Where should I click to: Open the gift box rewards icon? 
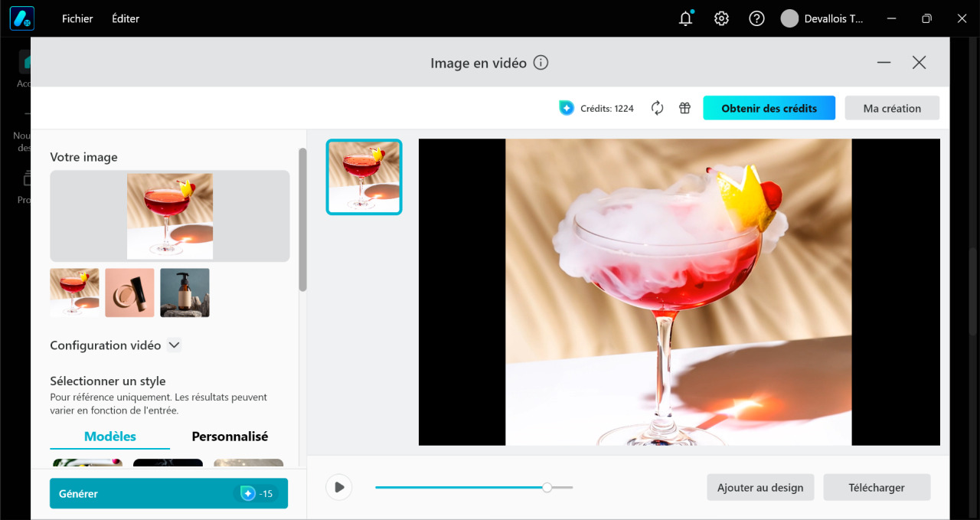click(685, 108)
